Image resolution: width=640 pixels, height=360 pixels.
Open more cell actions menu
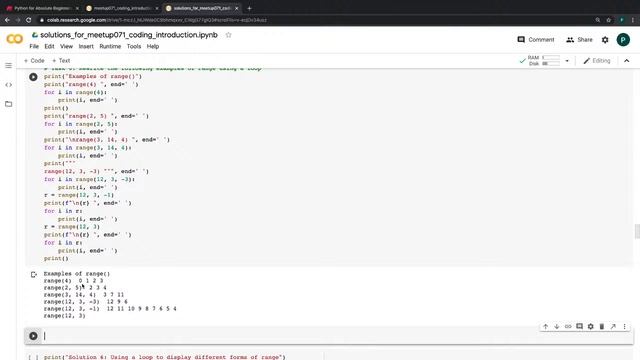coord(624,327)
